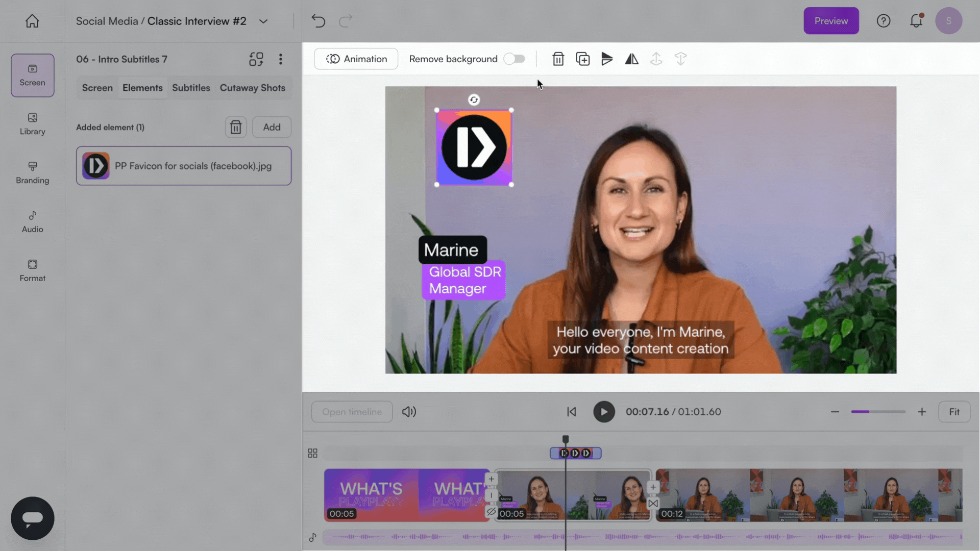Screen dimensions: 980x551
Task: Click the Add element button
Action: [x=272, y=127]
